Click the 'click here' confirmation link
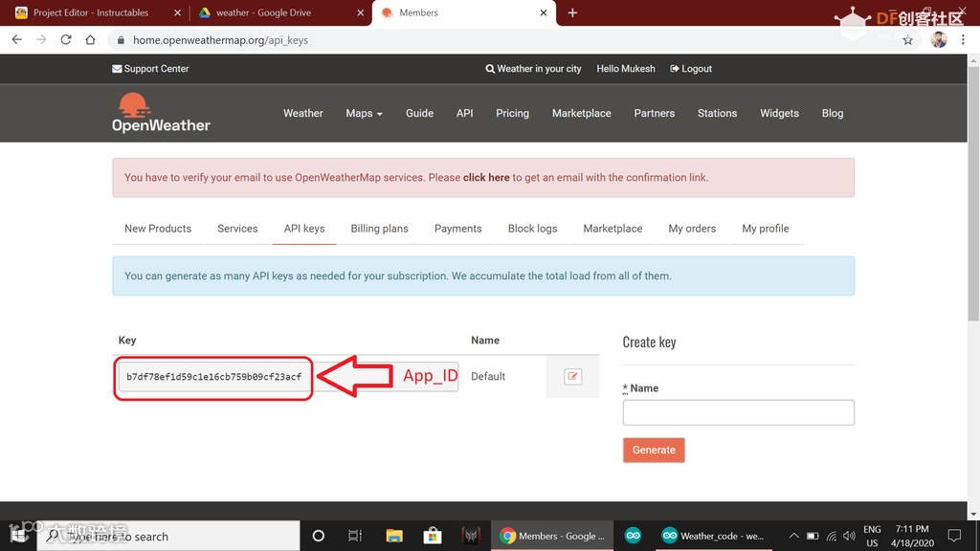This screenshot has height=551, width=980. tap(486, 177)
